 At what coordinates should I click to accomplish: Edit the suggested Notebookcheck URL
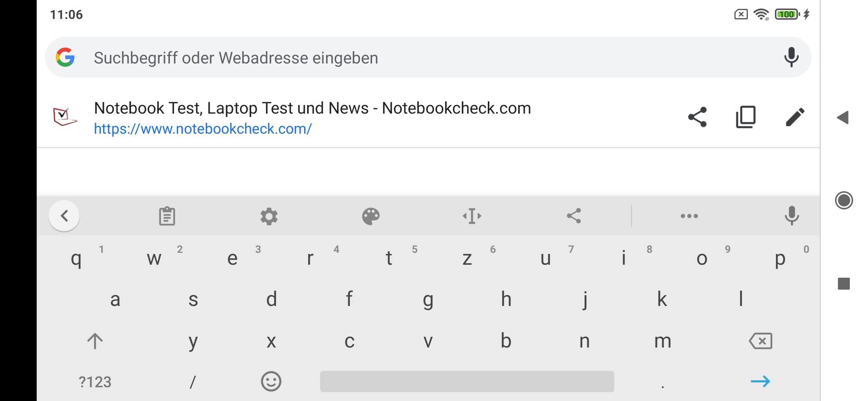pyautogui.click(x=795, y=117)
